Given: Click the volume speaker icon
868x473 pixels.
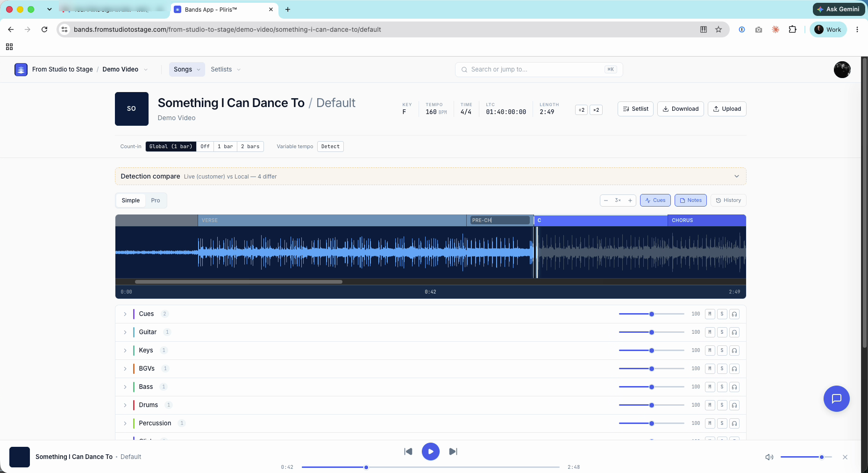Looking at the screenshot, I should [769, 457].
